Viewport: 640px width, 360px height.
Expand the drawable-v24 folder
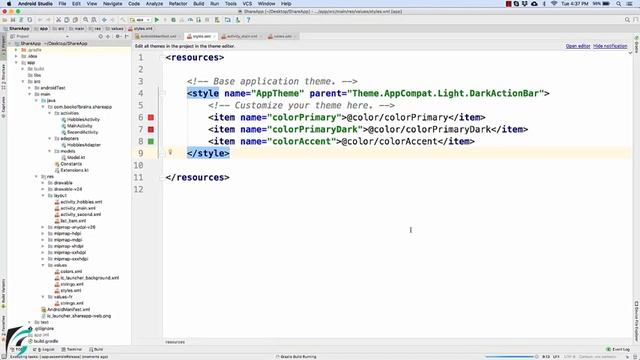[x=43, y=189]
